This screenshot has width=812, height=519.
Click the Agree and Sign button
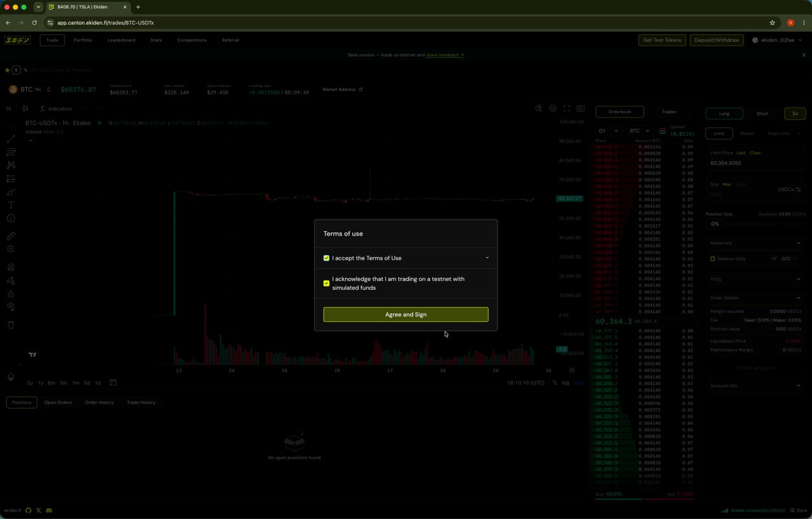(x=406, y=315)
